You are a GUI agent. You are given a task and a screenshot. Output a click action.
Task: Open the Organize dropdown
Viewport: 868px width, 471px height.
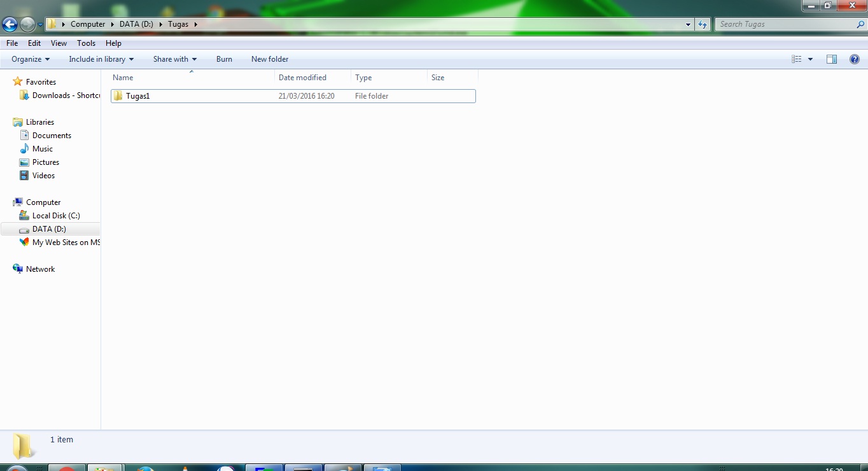(29, 59)
